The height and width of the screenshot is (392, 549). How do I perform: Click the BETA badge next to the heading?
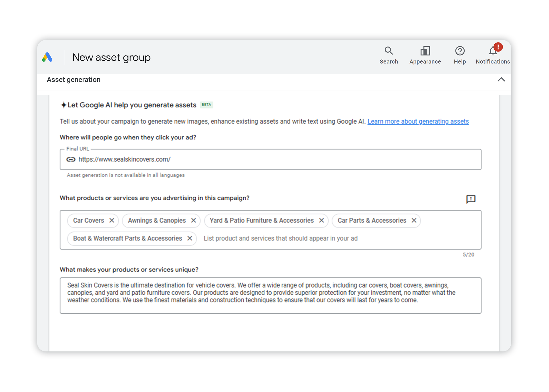(x=206, y=105)
